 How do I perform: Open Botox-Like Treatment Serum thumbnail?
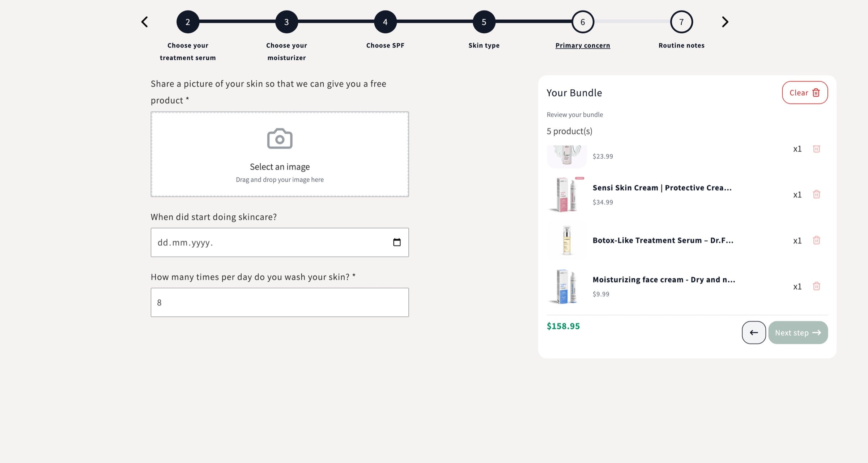(567, 240)
